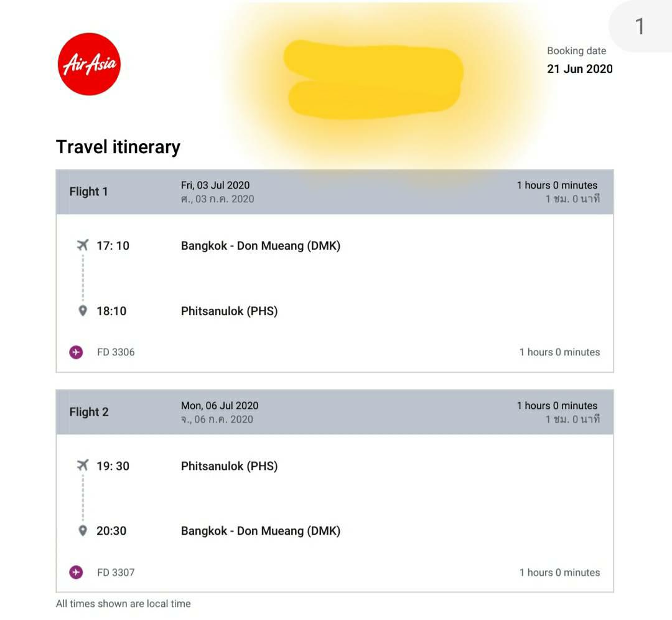
Task: Click the Flight 1 departure airplane icon
Action: tap(83, 245)
